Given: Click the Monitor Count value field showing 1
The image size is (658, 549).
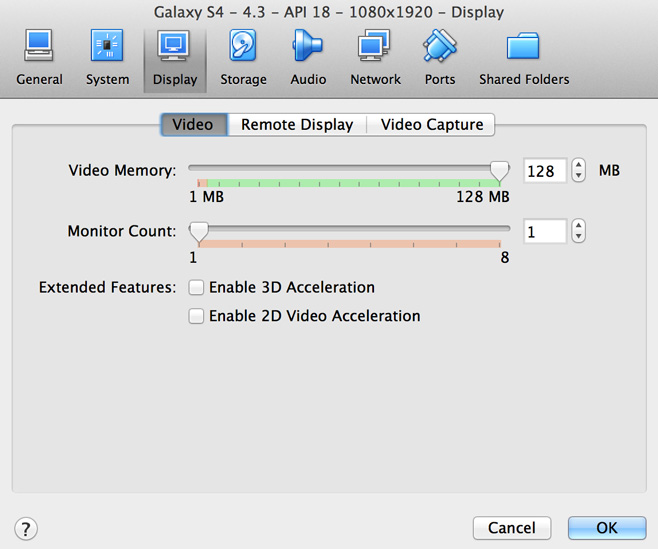Looking at the screenshot, I should [545, 231].
